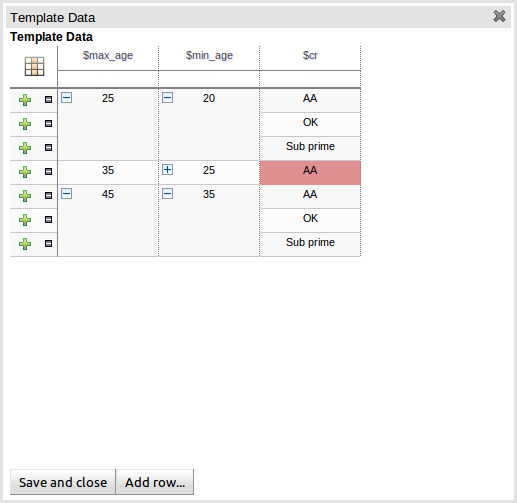Screen dimensions: 517x503
Task: Expand the min_age 25 cell with plus box
Action: (167, 170)
